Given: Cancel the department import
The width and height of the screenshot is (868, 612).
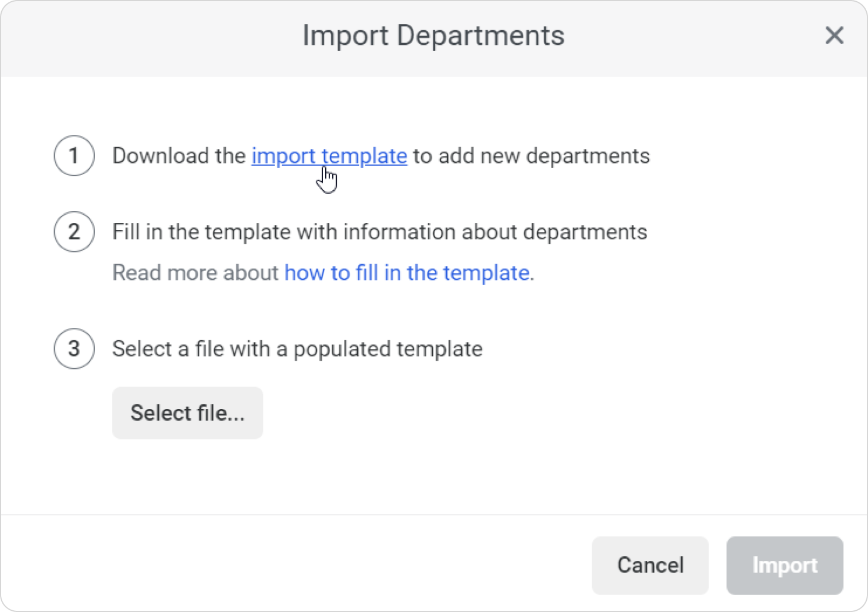Looking at the screenshot, I should click(x=650, y=565).
